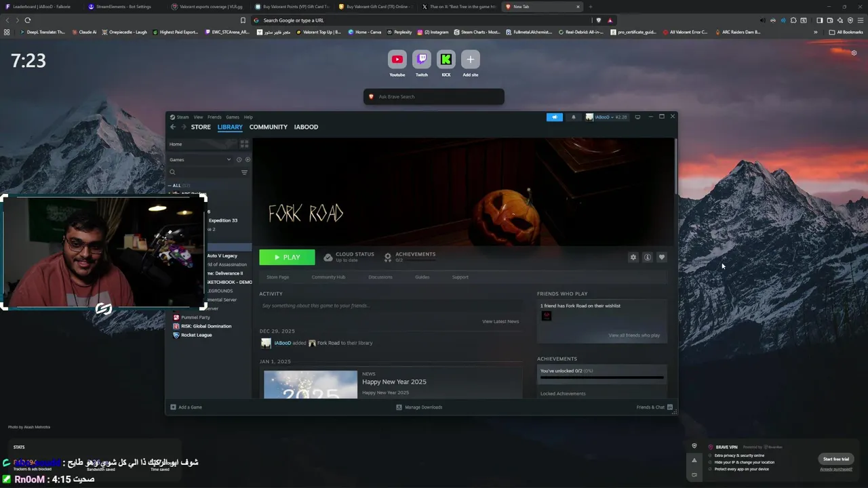This screenshot has width=868, height=488.
Task: Open the Friends menu in Steam
Action: tap(214, 117)
